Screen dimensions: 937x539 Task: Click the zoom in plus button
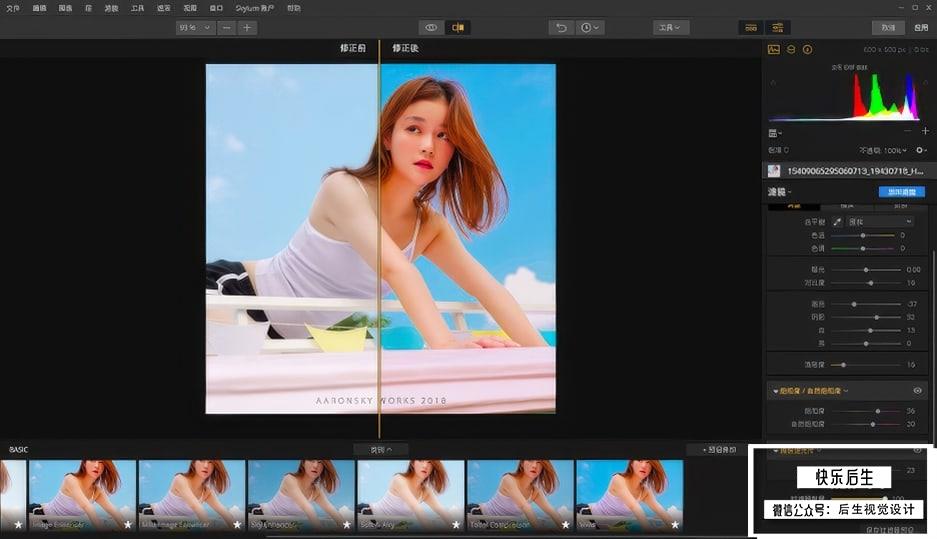[247, 27]
